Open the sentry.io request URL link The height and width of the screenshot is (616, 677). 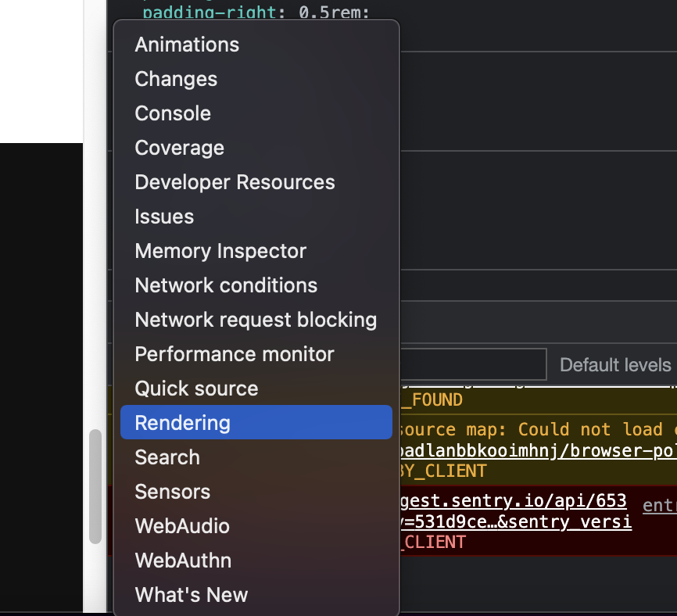click(x=515, y=511)
